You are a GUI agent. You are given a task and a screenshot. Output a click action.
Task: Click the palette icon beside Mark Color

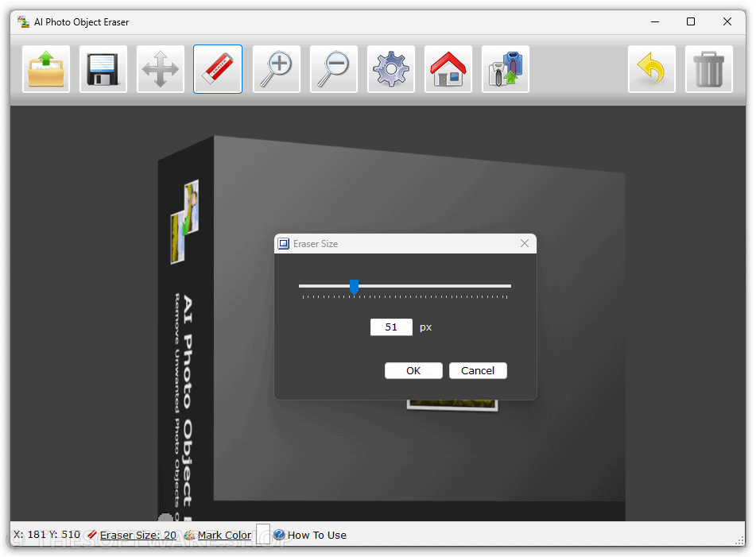point(190,535)
